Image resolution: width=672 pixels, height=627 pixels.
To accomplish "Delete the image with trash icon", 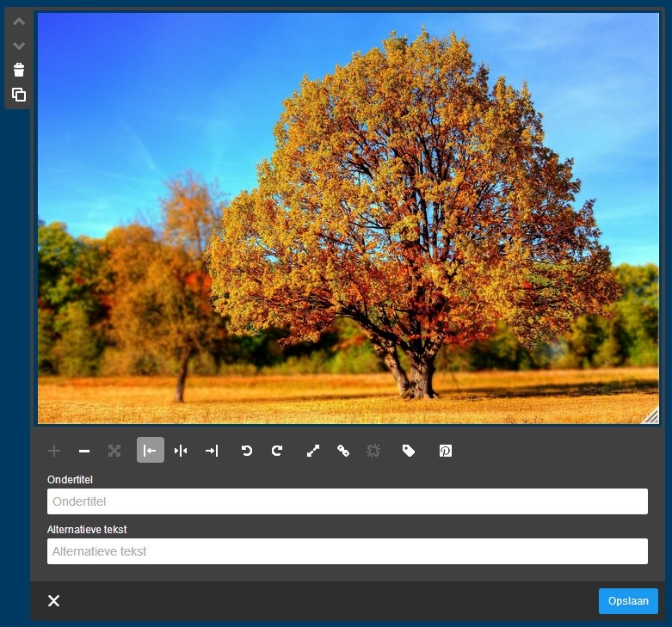I will point(19,70).
